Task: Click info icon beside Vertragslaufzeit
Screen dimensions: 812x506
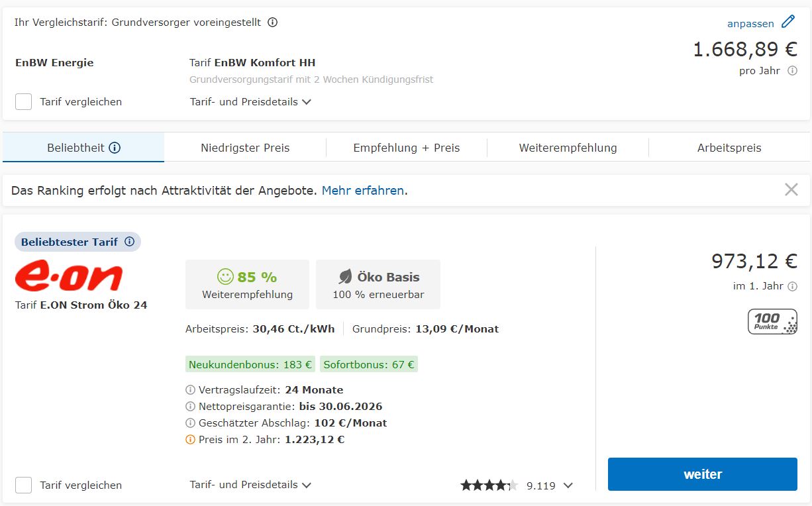Action: click(x=191, y=390)
